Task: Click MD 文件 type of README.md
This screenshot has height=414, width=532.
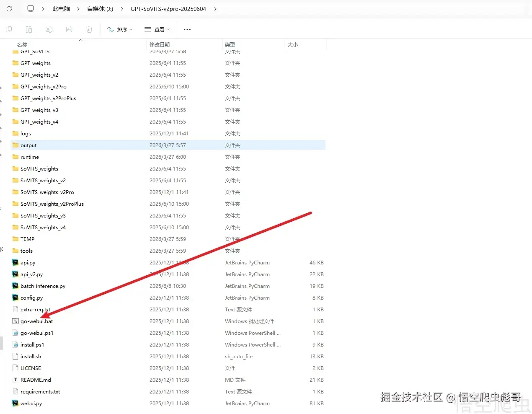Action: pyautogui.click(x=235, y=380)
